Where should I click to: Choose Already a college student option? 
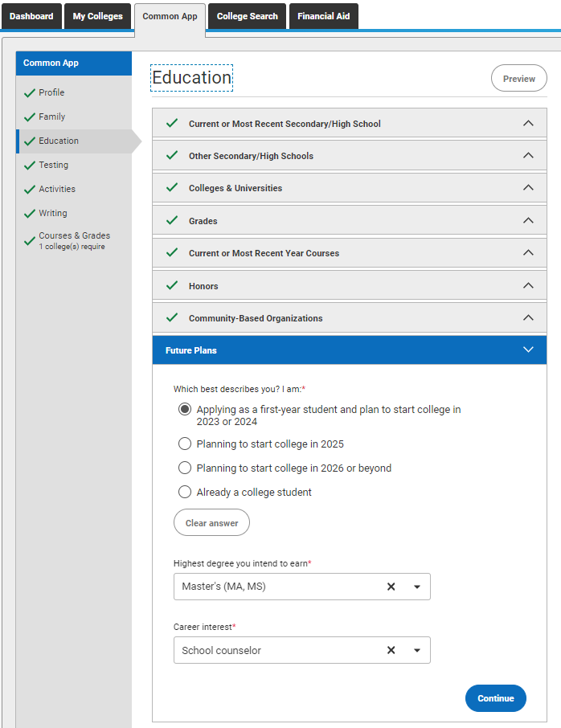coord(185,492)
